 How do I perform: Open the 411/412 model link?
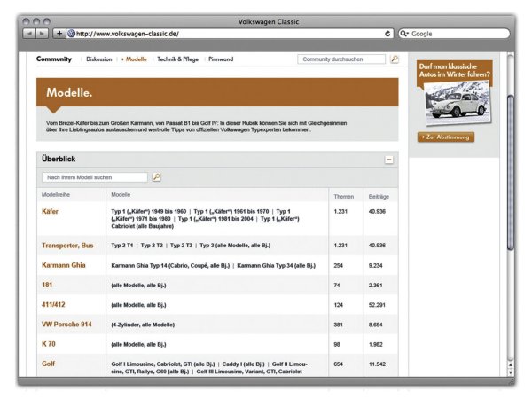pyautogui.click(x=53, y=304)
